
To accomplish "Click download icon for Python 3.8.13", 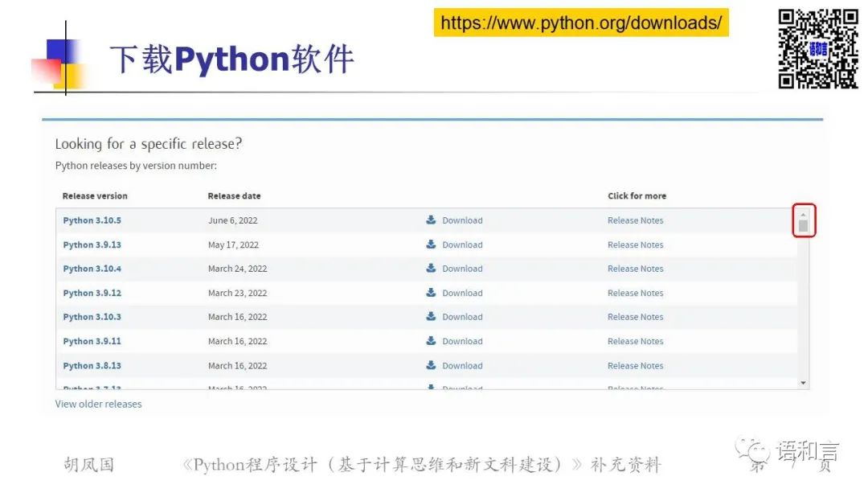I will click(x=431, y=365).
